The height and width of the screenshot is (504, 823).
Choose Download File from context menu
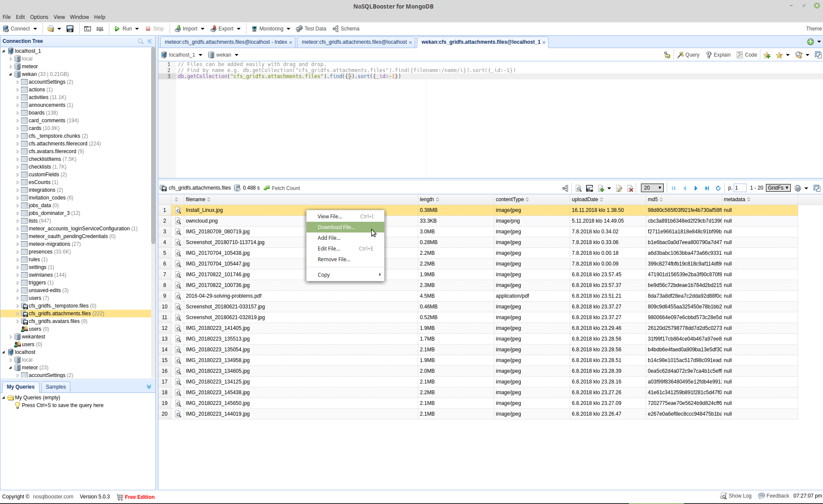pos(336,227)
